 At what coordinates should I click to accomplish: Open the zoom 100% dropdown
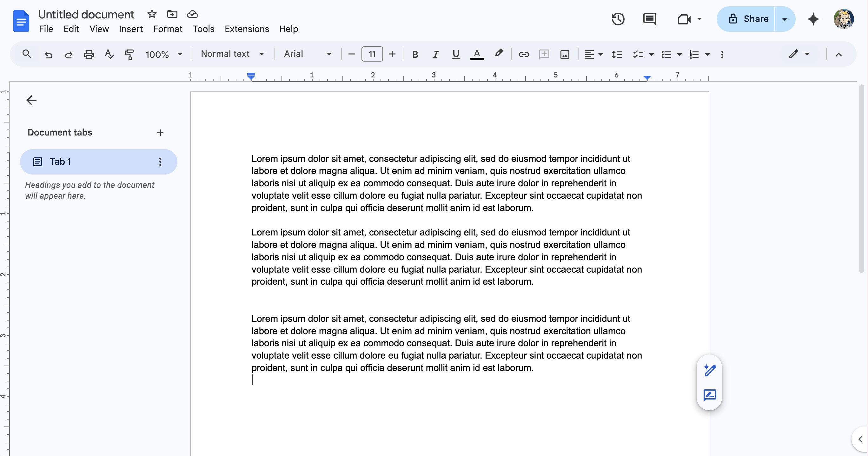click(164, 54)
